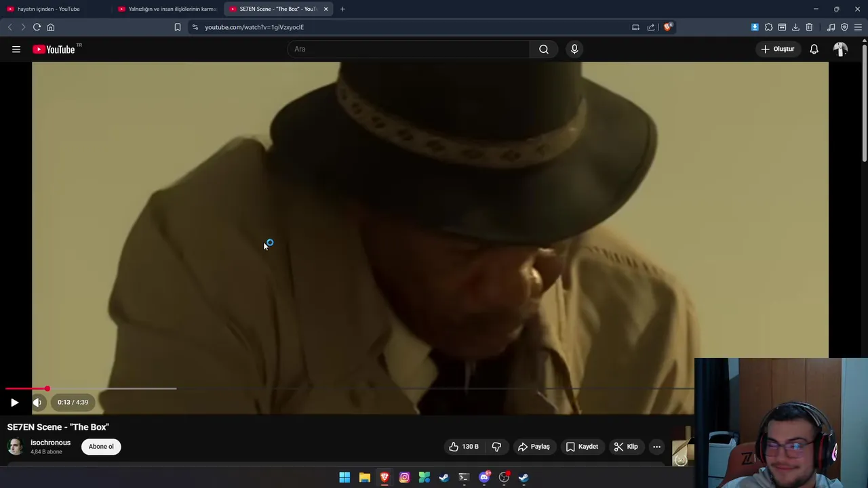Screen dimensions: 868x488
Task: Create a clip with Klip button
Action: (626, 447)
